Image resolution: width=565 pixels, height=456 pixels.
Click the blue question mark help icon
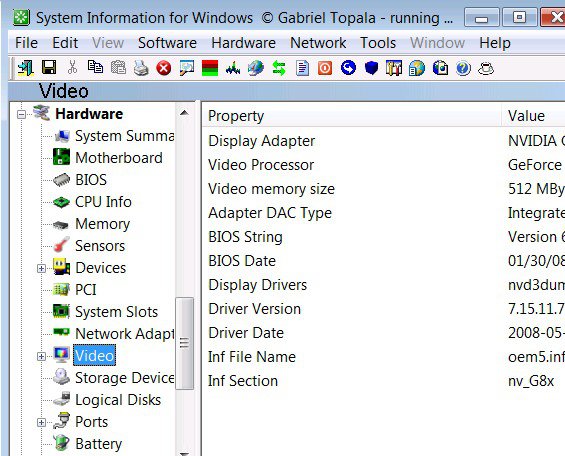coord(463,68)
